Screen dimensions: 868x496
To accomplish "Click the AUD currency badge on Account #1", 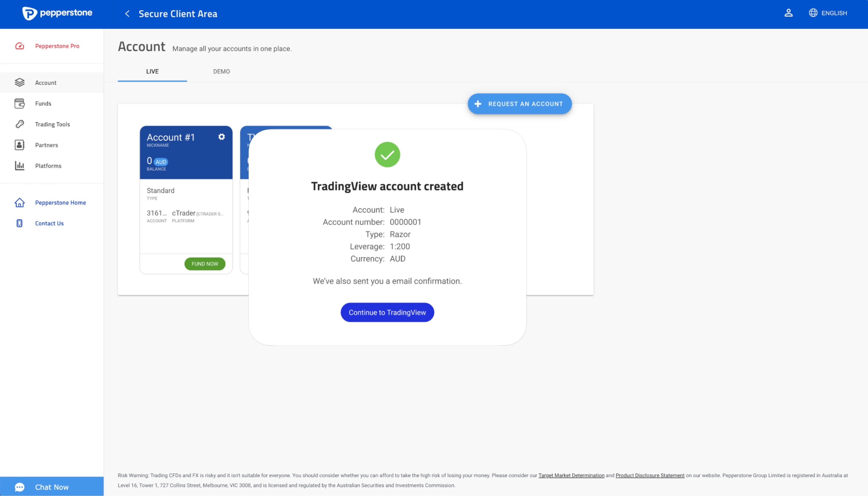I will click(161, 162).
